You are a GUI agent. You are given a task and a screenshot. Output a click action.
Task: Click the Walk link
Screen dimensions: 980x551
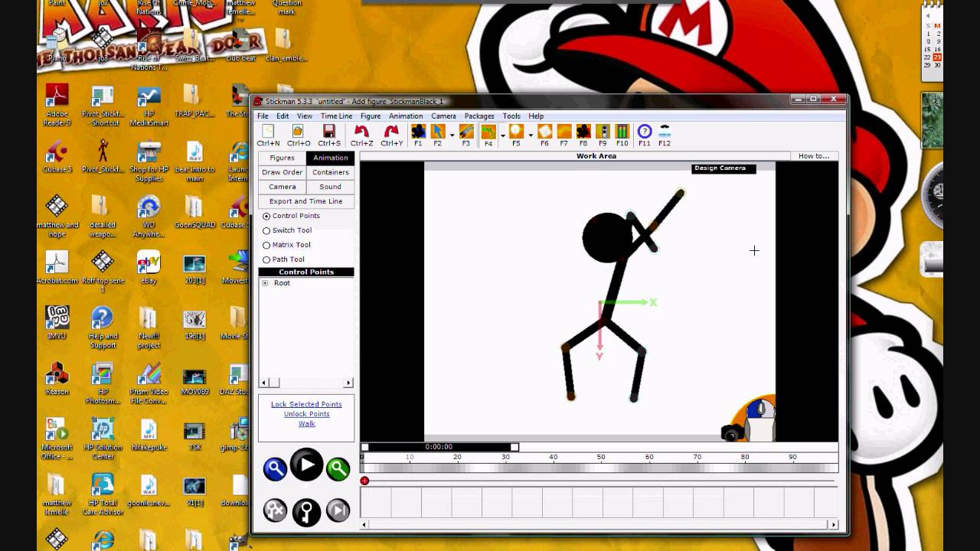click(x=306, y=424)
